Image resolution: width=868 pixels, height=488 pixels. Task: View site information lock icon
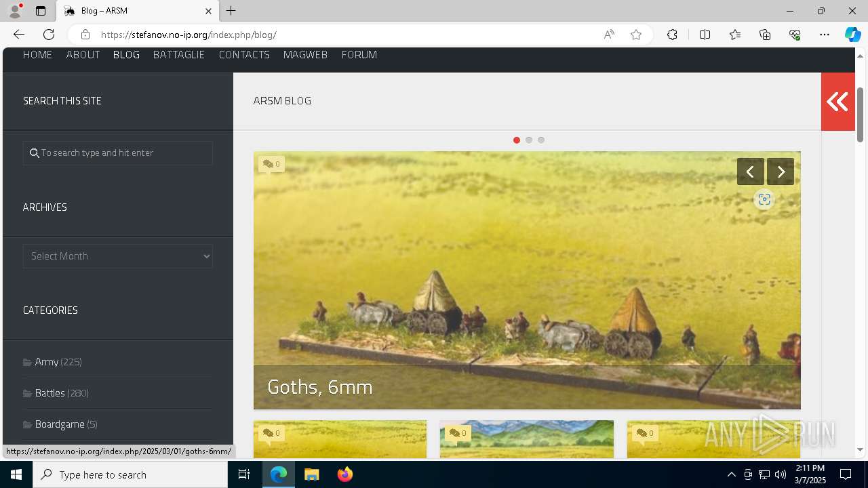click(x=85, y=35)
